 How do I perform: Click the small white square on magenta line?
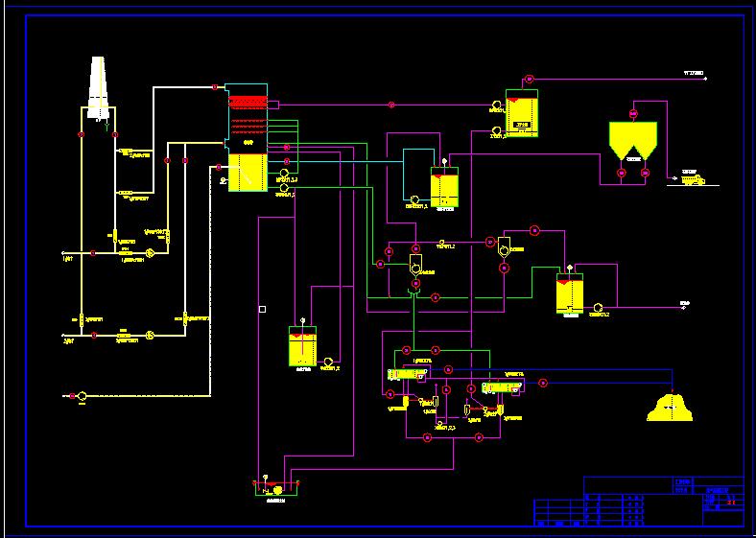click(x=262, y=309)
